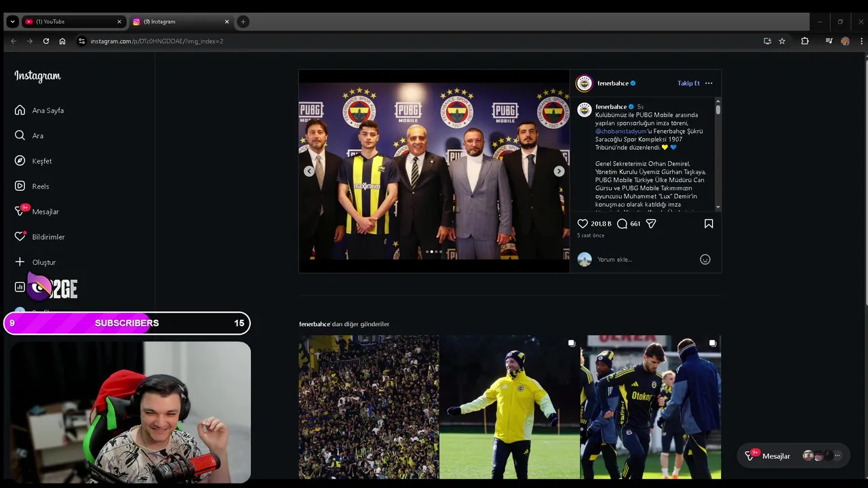
Task: Open comments with the speech bubble icon
Action: (x=622, y=224)
